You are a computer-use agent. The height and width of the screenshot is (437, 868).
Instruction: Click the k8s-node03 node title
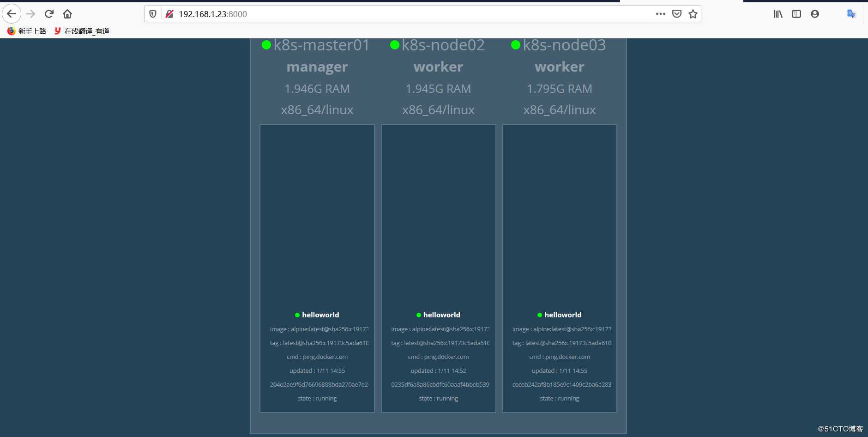[x=564, y=45]
